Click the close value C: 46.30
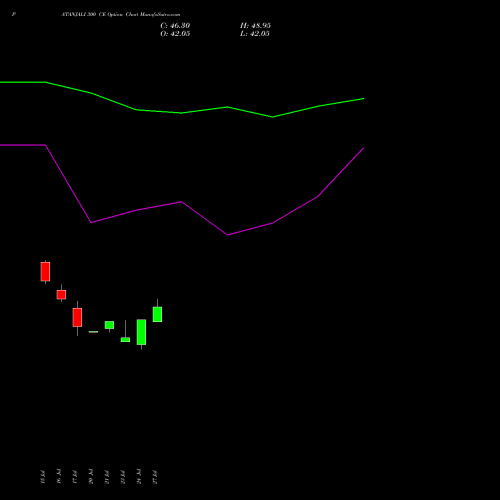500x500 pixels. click(x=175, y=26)
